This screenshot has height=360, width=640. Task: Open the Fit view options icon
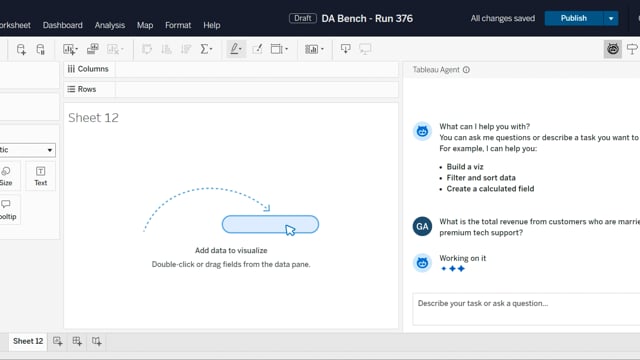pyautogui.click(x=279, y=49)
